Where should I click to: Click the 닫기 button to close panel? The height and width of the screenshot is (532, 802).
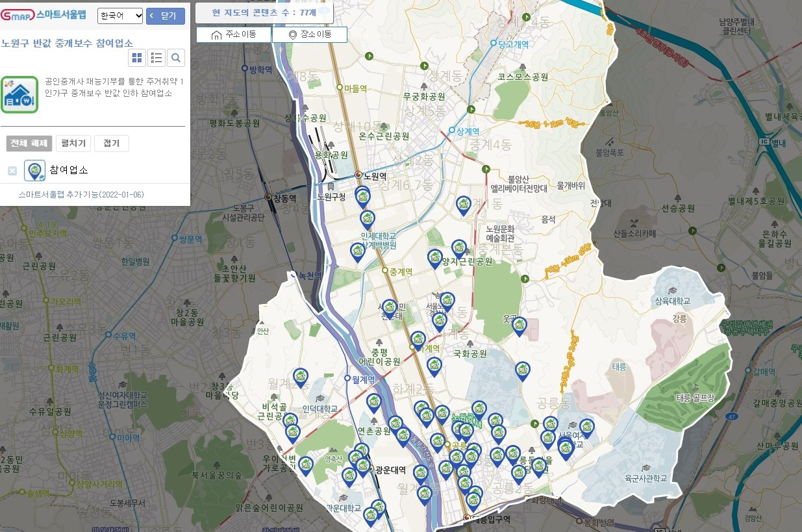coord(166,16)
